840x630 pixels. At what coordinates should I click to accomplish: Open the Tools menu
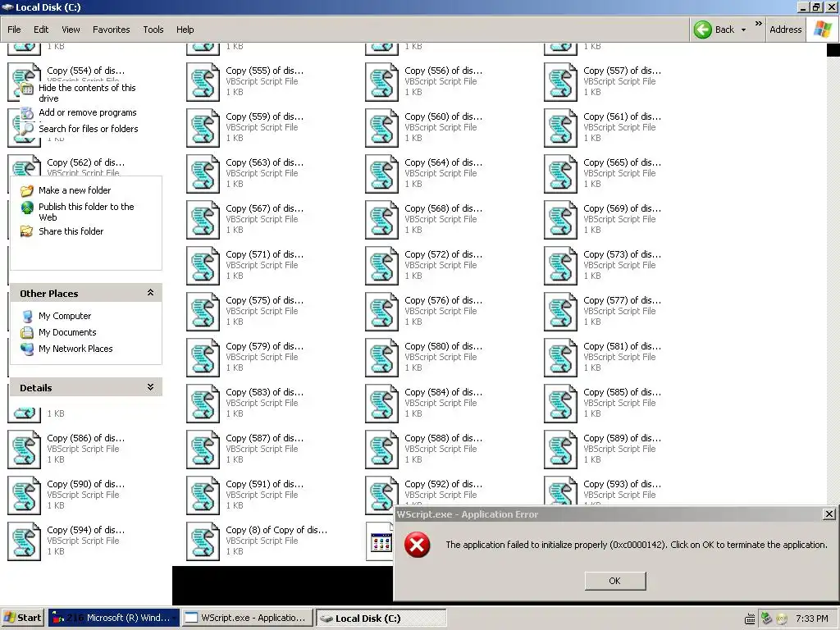[153, 30]
